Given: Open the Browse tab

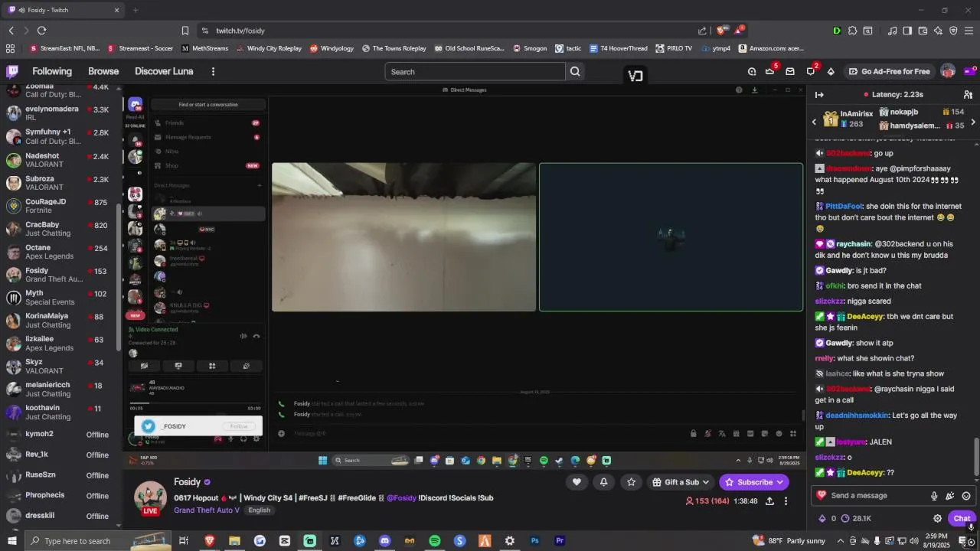Looking at the screenshot, I should point(103,71).
